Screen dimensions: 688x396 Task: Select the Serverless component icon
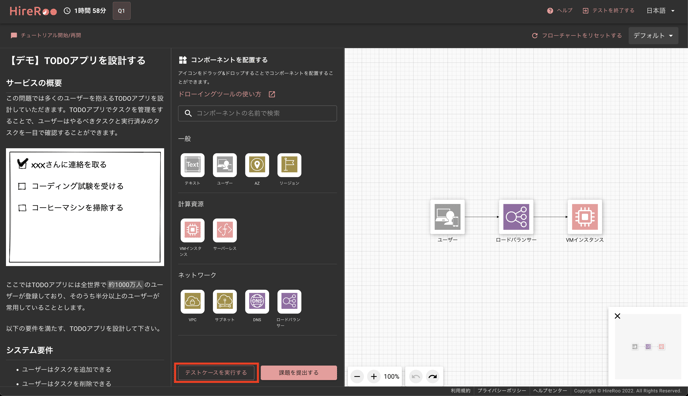[x=225, y=230]
